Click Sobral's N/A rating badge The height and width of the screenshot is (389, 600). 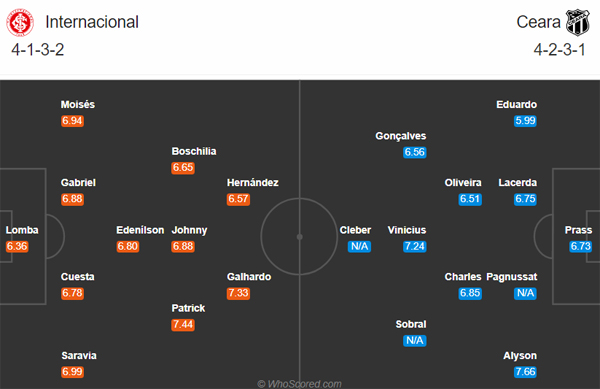click(414, 340)
